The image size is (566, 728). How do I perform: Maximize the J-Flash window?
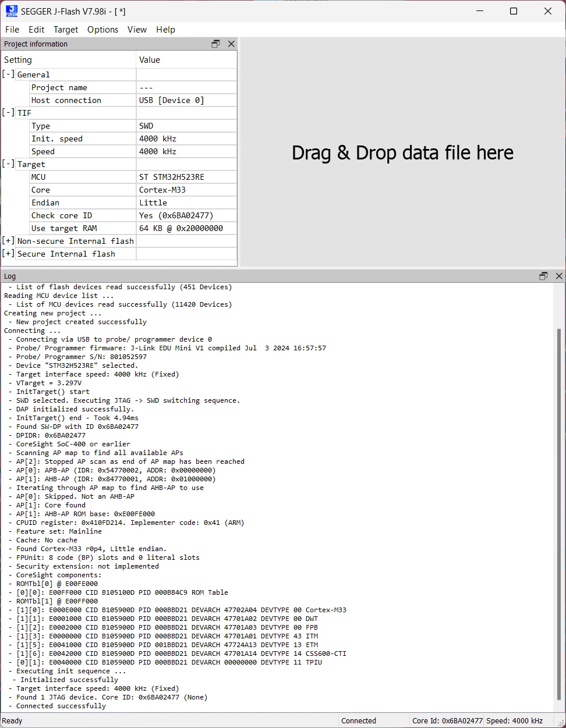coord(514,11)
